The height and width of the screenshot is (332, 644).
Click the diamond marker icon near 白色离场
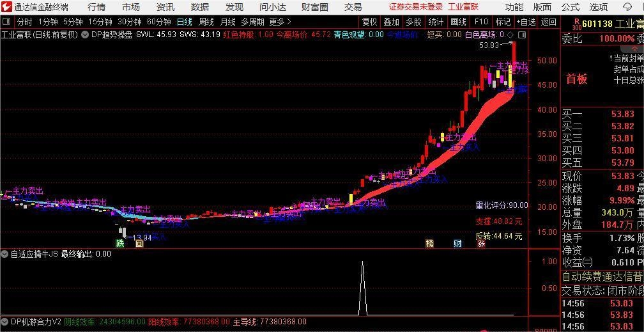(x=510, y=35)
